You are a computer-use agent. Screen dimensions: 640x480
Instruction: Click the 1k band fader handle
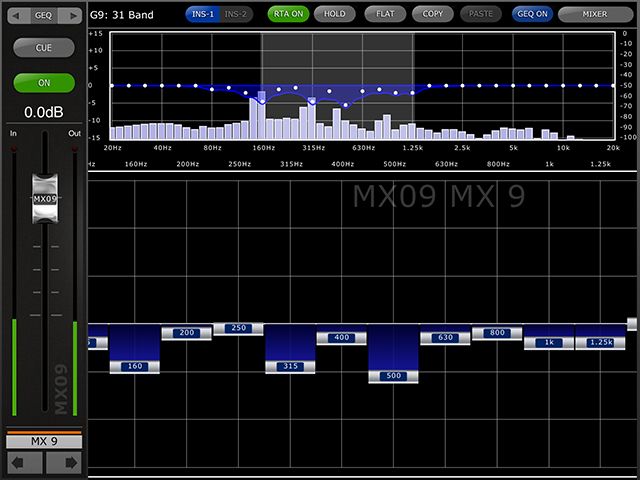[549, 343]
